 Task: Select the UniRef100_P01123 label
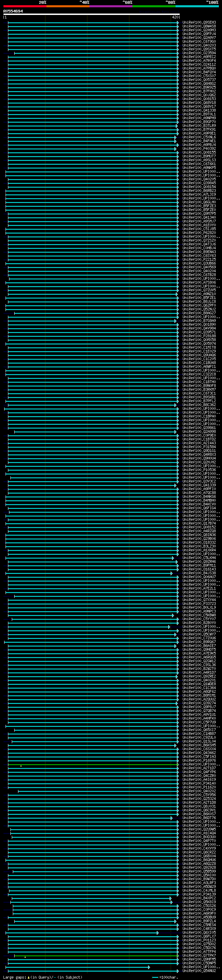click(199, 940)
